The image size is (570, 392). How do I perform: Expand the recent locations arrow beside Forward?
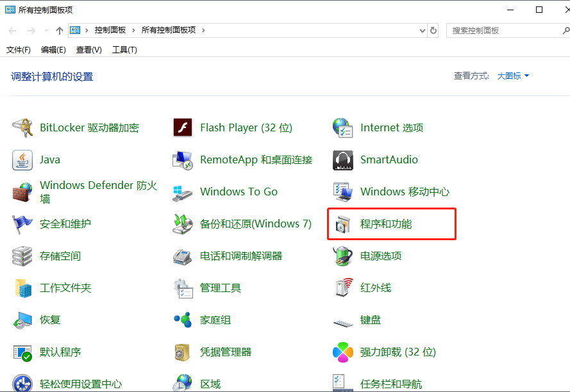pos(46,31)
